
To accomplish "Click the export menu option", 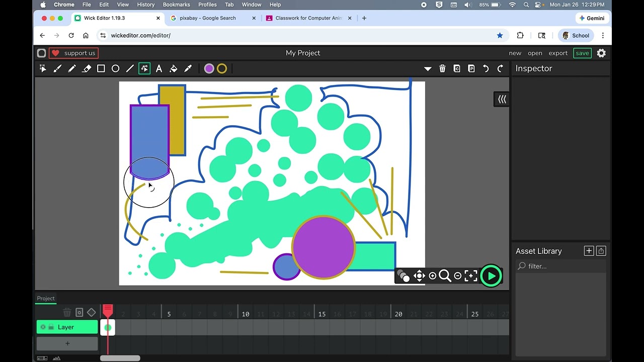I will 558,53.
